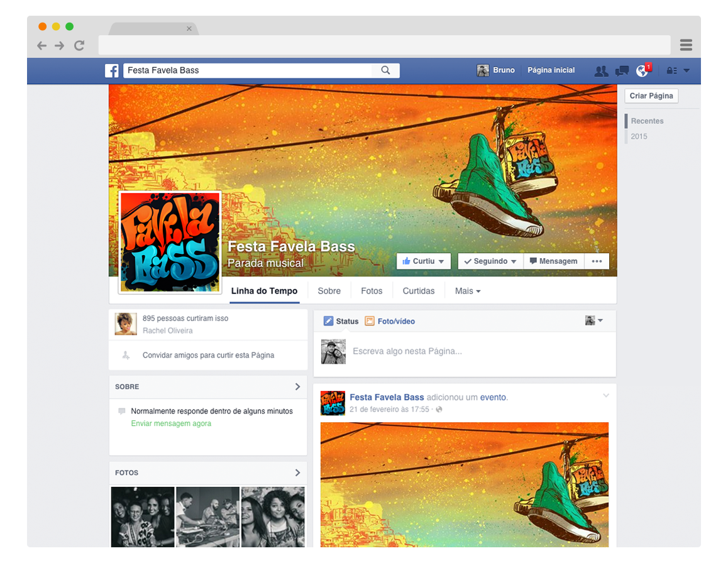Click the globe privacy icon on post

(439, 410)
